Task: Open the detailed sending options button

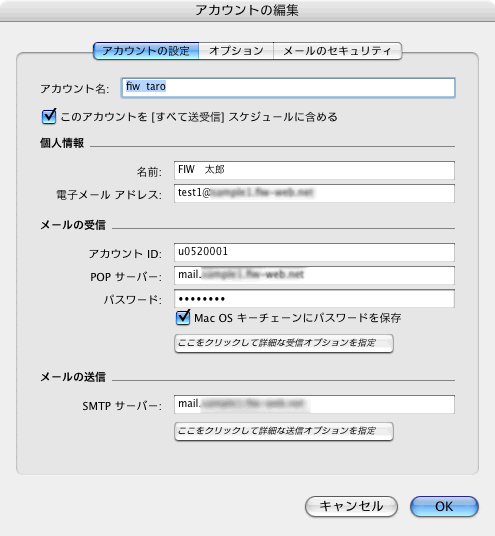Action: [284, 431]
